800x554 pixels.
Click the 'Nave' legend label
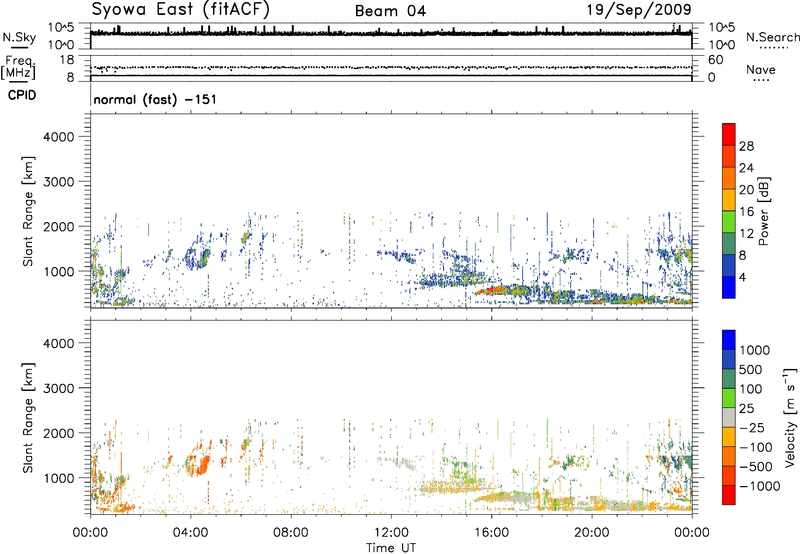760,69
